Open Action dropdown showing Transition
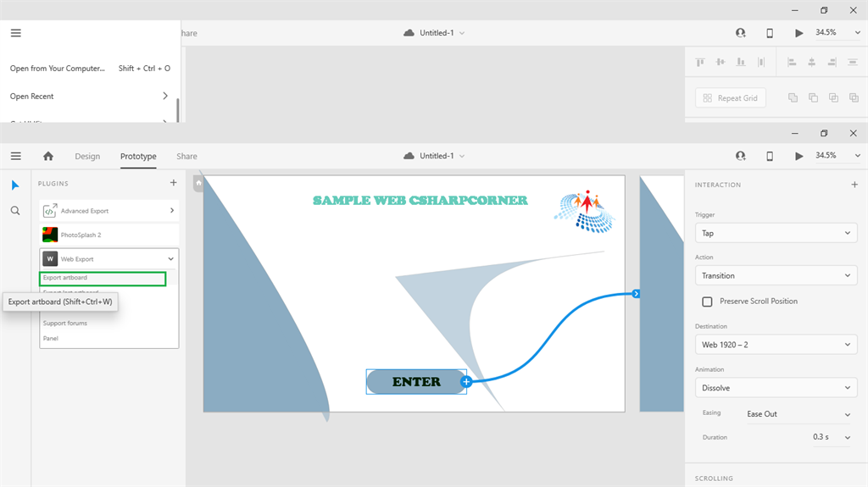Image resolution: width=868 pixels, height=487 pixels. click(776, 275)
